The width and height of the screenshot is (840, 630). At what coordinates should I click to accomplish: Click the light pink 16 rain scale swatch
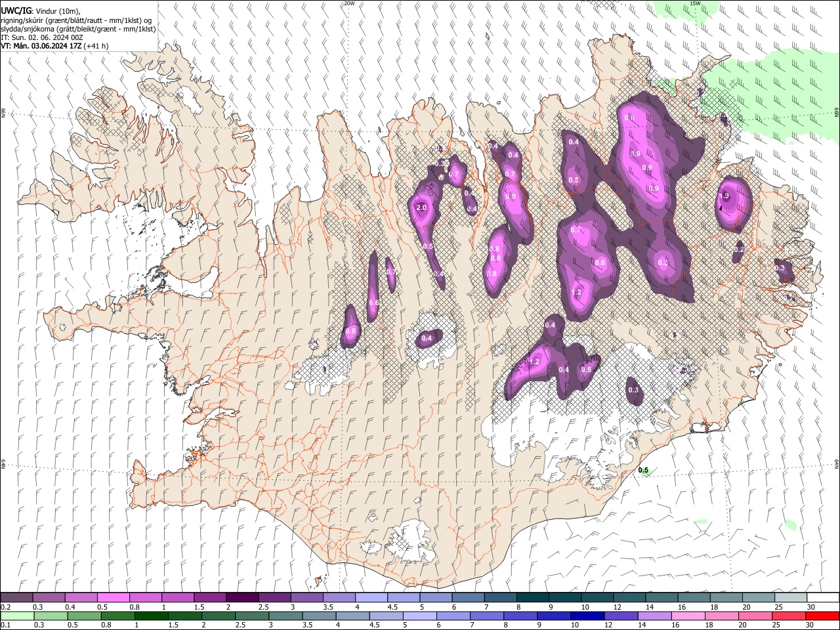click(x=687, y=616)
